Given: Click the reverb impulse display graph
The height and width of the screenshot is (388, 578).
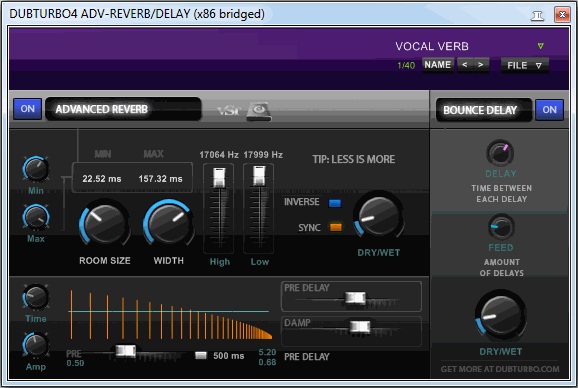Looking at the screenshot, I should [170, 315].
